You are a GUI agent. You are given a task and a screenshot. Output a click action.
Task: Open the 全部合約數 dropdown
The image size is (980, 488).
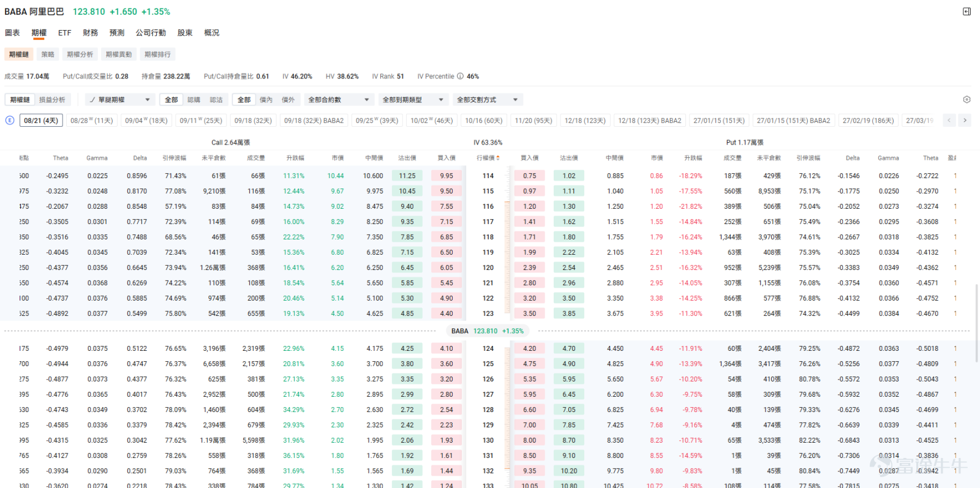(339, 100)
